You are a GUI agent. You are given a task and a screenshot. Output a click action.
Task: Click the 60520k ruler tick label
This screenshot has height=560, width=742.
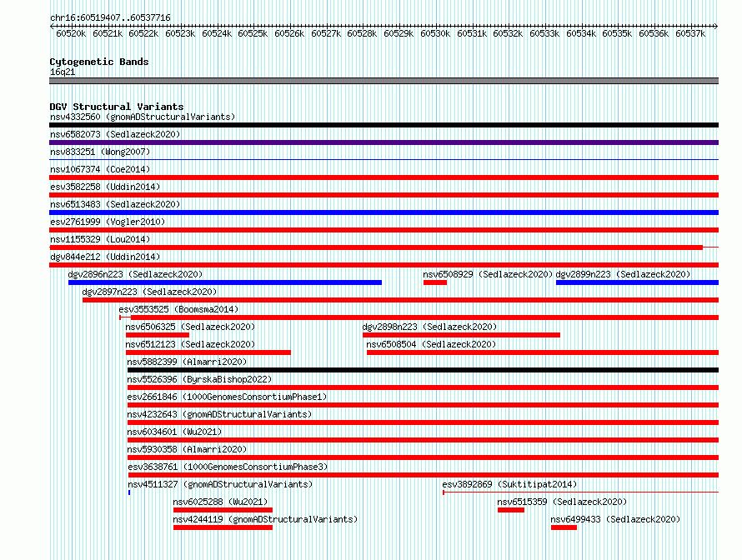71,33
